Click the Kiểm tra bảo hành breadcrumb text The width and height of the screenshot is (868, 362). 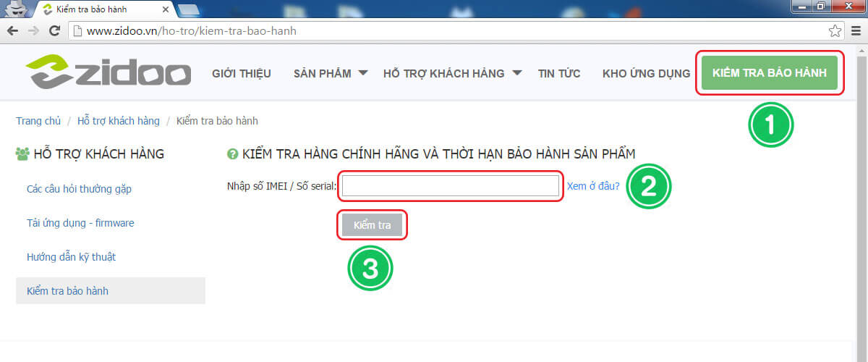pos(217,121)
